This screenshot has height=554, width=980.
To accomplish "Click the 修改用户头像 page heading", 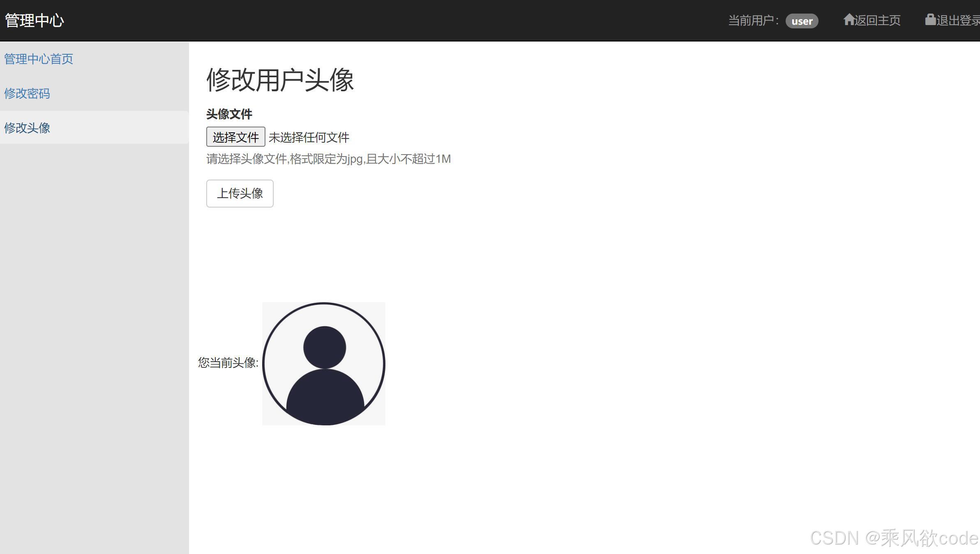I will pyautogui.click(x=280, y=80).
